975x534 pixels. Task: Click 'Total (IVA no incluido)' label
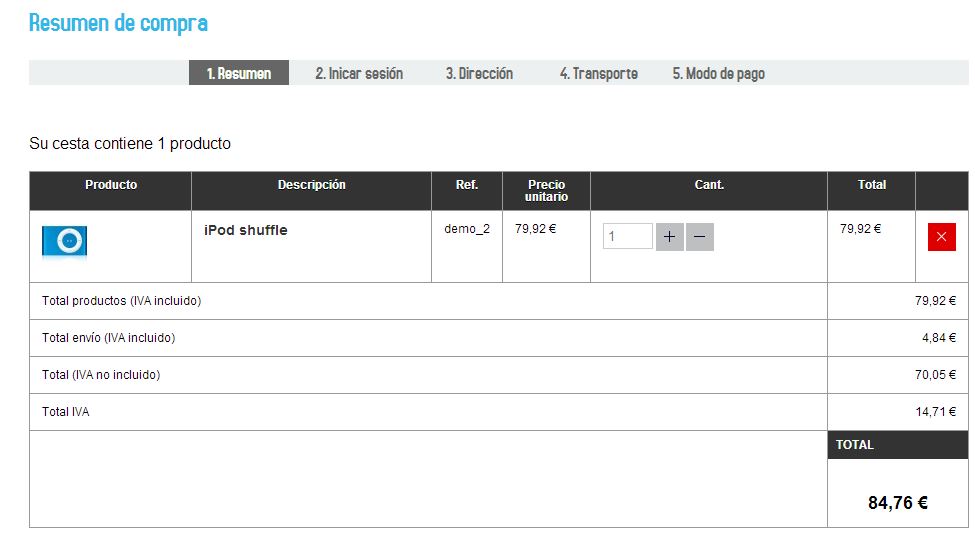(x=101, y=375)
